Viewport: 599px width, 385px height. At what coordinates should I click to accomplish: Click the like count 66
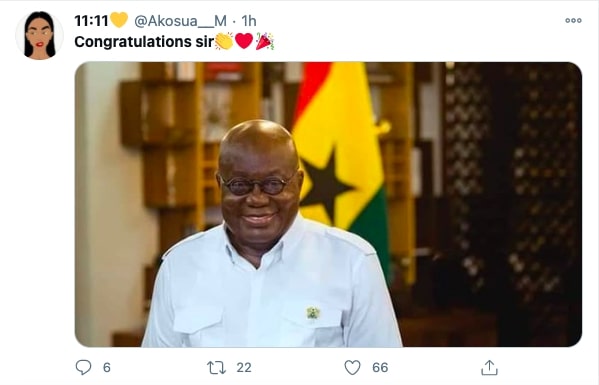click(x=380, y=367)
